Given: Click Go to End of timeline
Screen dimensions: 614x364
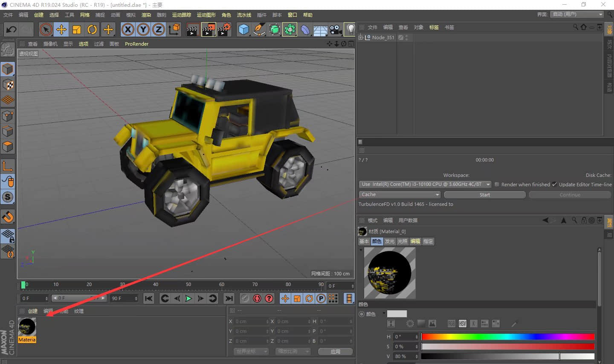Looking at the screenshot, I should (x=229, y=298).
